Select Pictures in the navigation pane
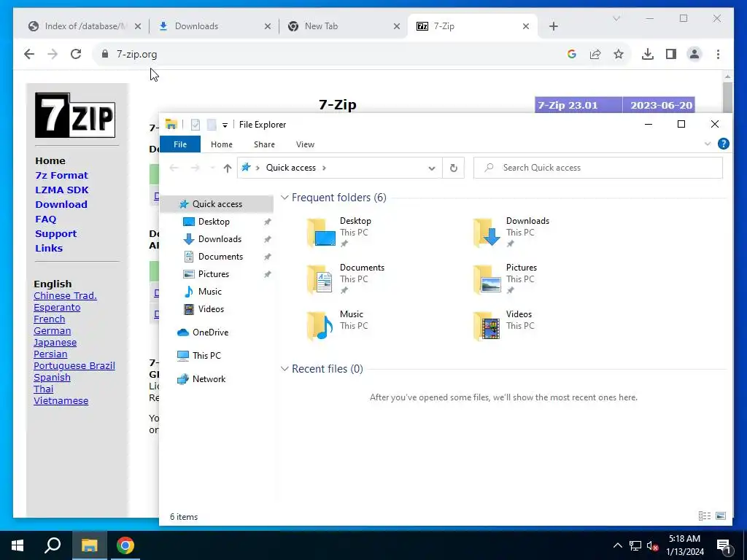 coord(214,274)
